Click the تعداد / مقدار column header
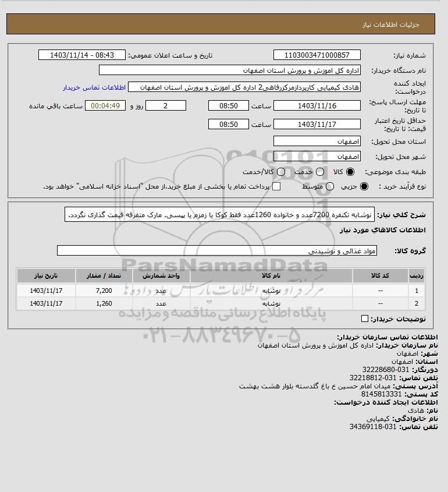 104,275
